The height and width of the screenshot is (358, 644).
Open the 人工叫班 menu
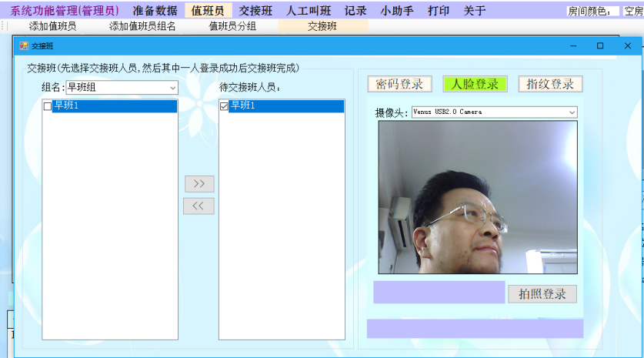pyautogui.click(x=309, y=11)
